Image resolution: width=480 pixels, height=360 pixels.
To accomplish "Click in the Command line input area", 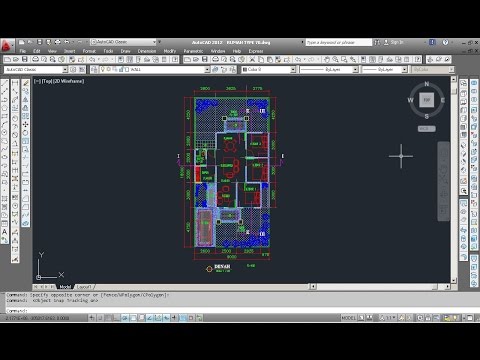I will 240,311.
